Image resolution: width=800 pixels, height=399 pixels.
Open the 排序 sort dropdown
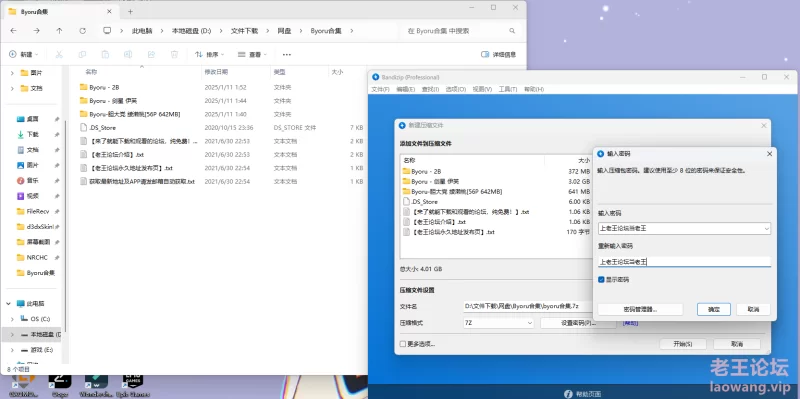[x=209, y=55]
